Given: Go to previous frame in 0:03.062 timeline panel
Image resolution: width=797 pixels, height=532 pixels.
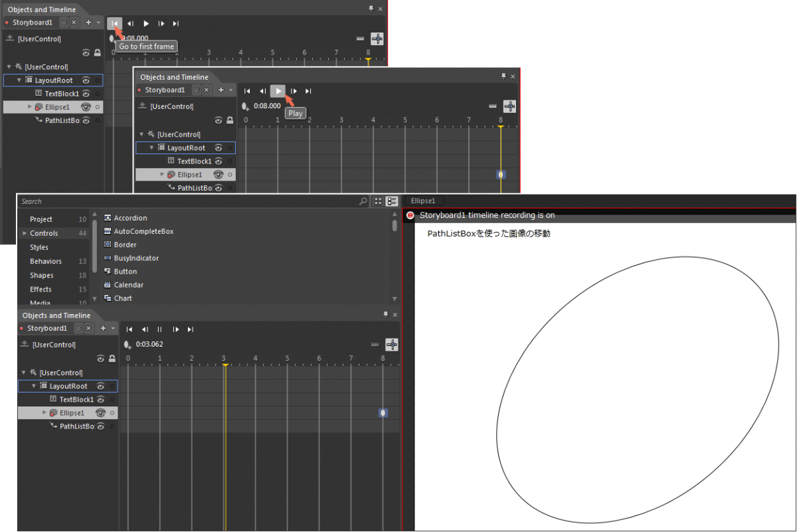Looking at the screenshot, I should coord(145,329).
